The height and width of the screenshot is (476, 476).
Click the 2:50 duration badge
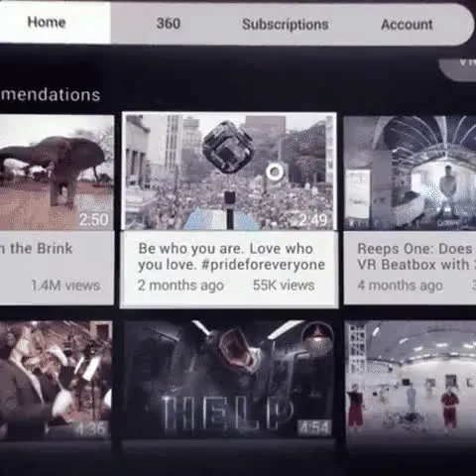coord(94,219)
